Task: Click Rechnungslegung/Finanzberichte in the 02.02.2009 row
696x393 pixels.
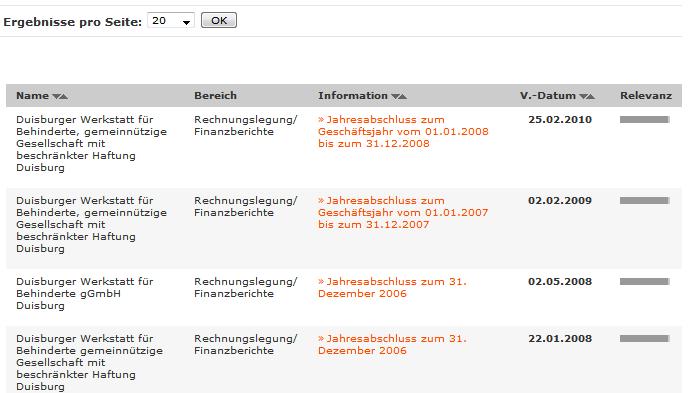Action: point(245,206)
